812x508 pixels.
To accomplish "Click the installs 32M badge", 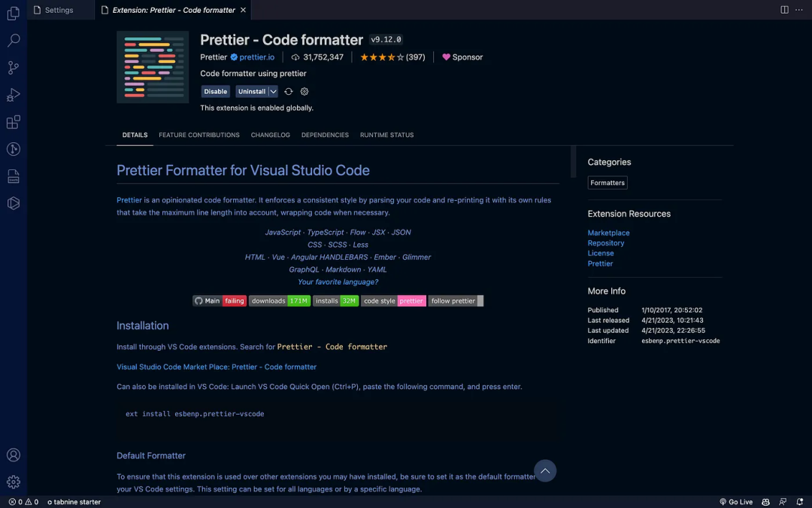I will click(x=335, y=300).
